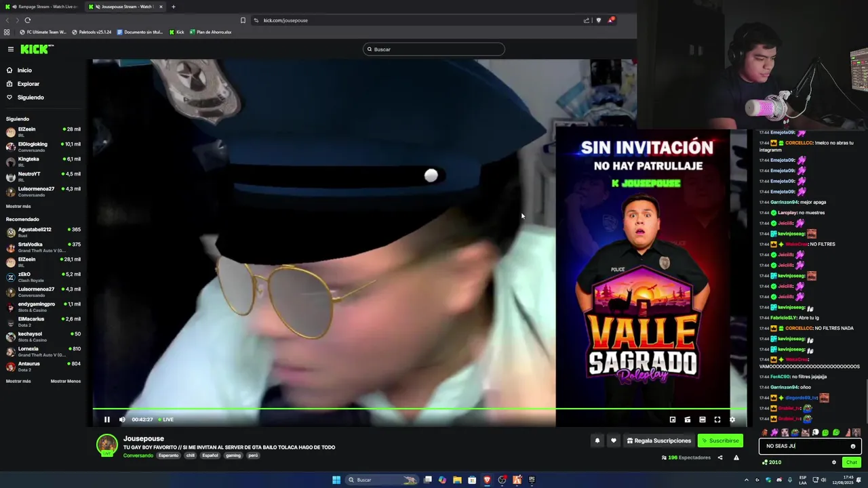The image size is (868, 488).
Task: Open a new browser tab
Action: point(174,7)
